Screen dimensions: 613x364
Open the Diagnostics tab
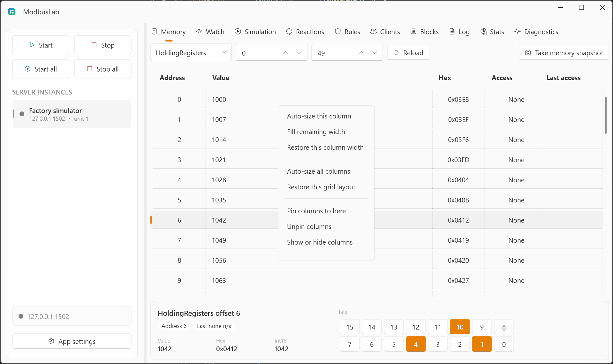click(536, 32)
